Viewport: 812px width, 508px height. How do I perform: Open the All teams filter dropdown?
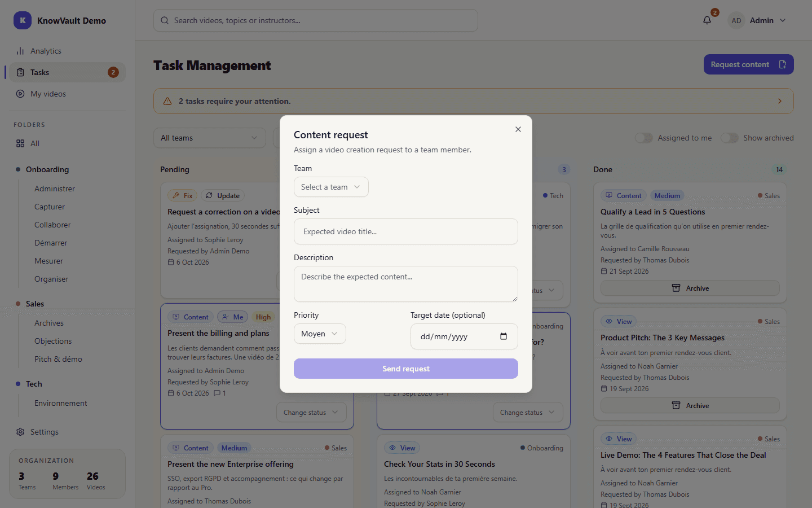click(210, 138)
